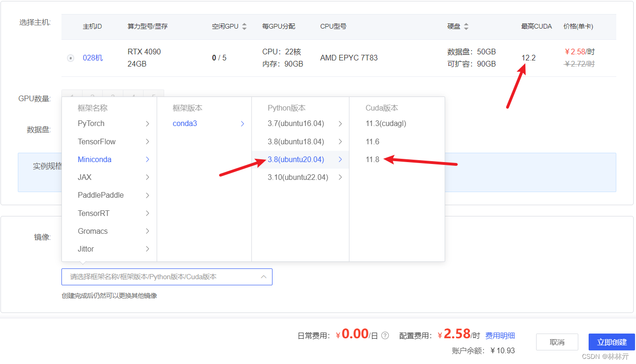Screen dimensions: 636x364
Task: Expand the 3.8(ubuntu20.04) row chevron
Action: (x=340, y=159)
